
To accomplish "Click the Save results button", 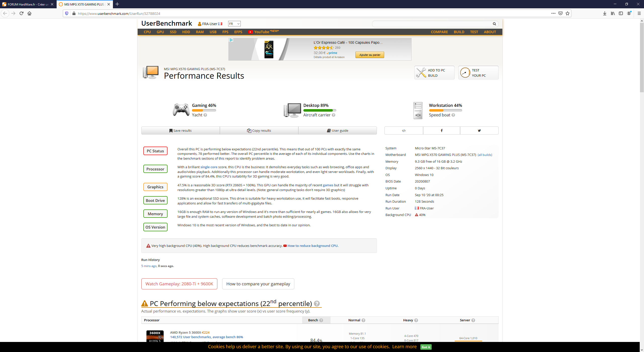I will click(180, 130).
